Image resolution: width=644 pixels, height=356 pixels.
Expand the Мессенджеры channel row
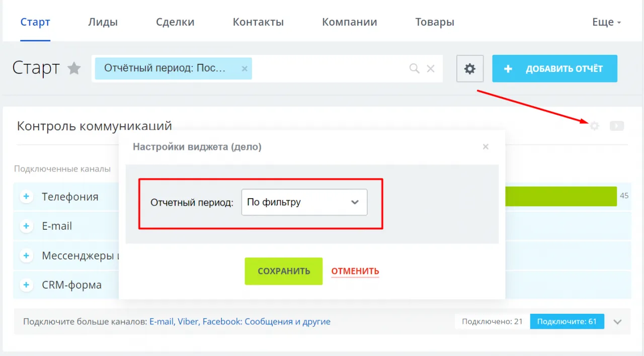pyautogui.click(x=26, y=255)
